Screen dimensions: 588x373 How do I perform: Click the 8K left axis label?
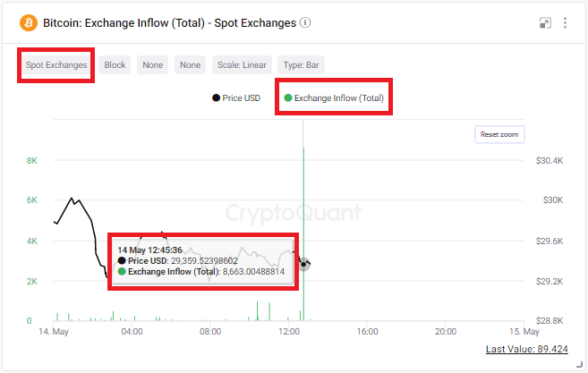click(x=32, y=161)
